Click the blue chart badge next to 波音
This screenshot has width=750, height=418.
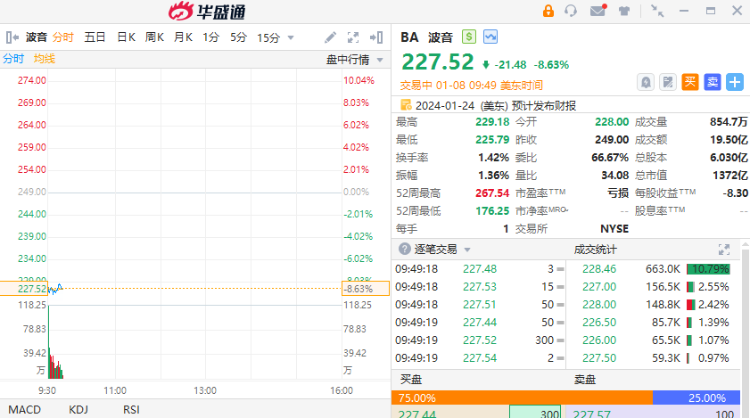(x=490, y=37)
